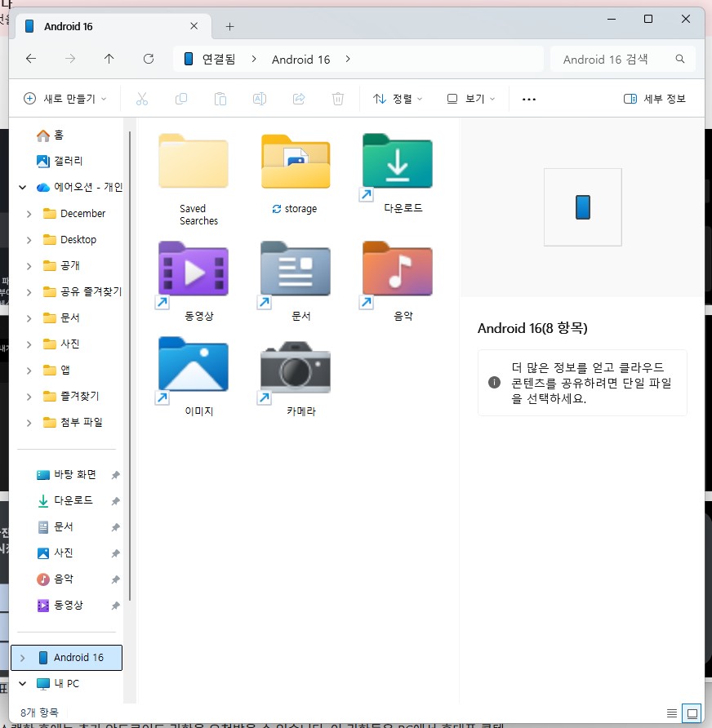Go up one folder level
The width and height of the screenshot is (712, 728).
click(x=109, y=59)
